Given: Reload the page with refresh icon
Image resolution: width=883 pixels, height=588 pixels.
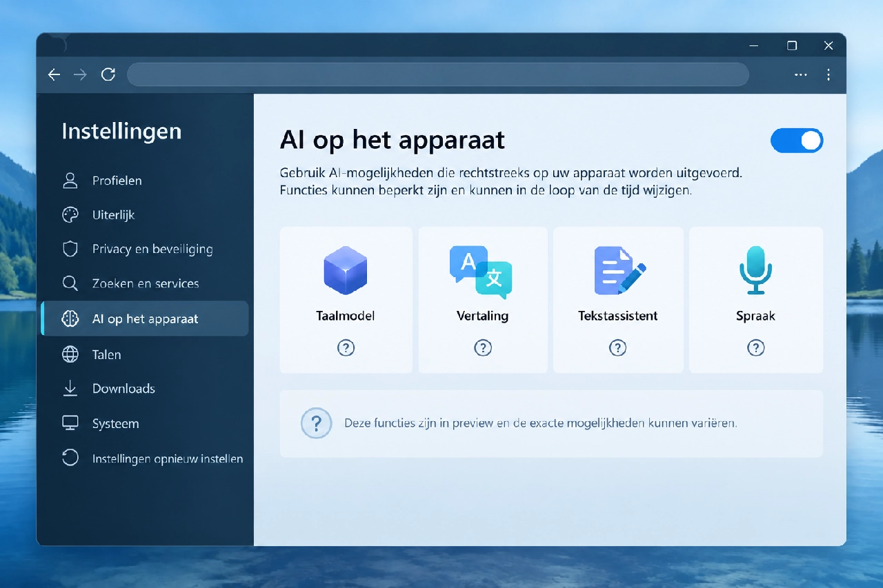Looking at the screenshot, I should click(x=108, y=74).
